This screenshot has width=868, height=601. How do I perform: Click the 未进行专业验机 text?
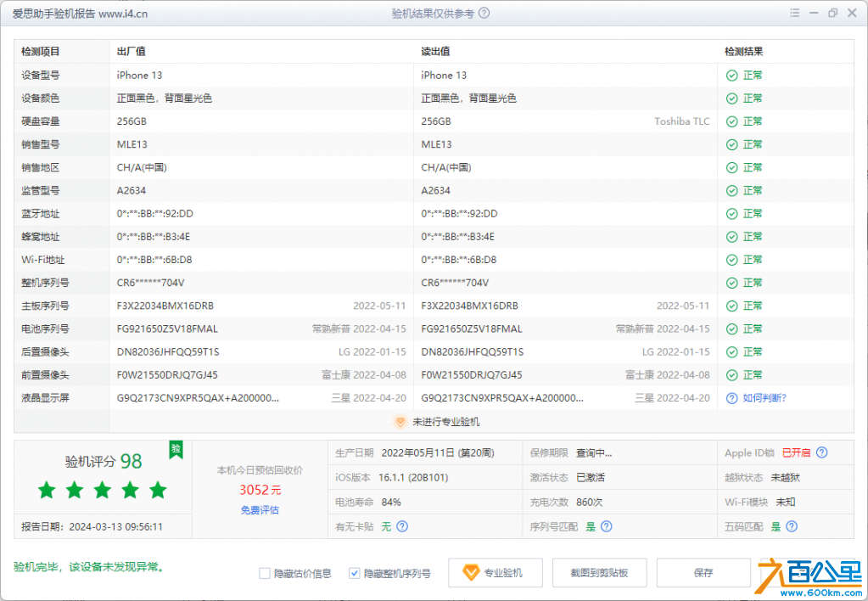coord(446,422)
